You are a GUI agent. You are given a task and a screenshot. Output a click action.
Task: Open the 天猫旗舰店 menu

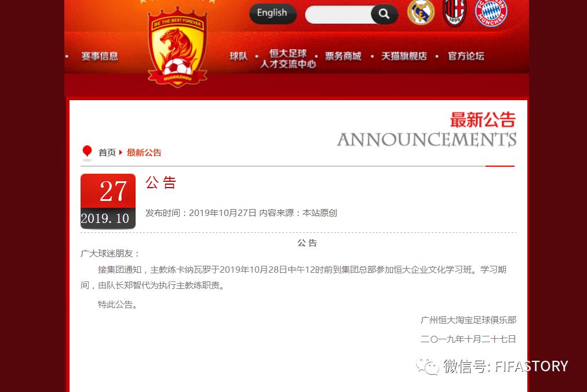[x=404, y=56]
